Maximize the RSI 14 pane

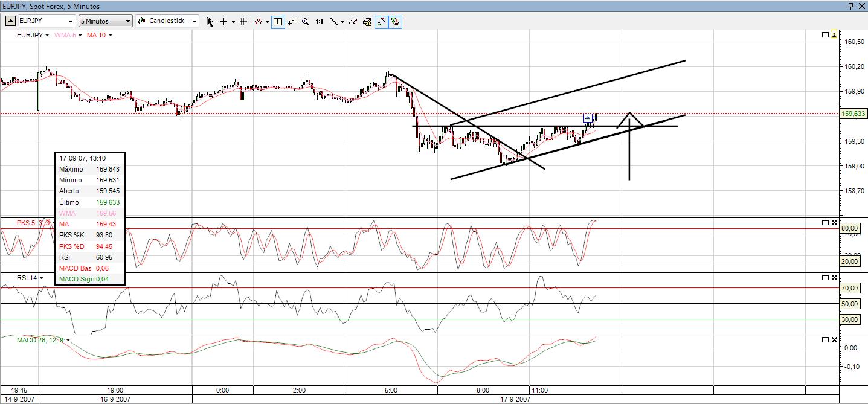click(826, 277)
